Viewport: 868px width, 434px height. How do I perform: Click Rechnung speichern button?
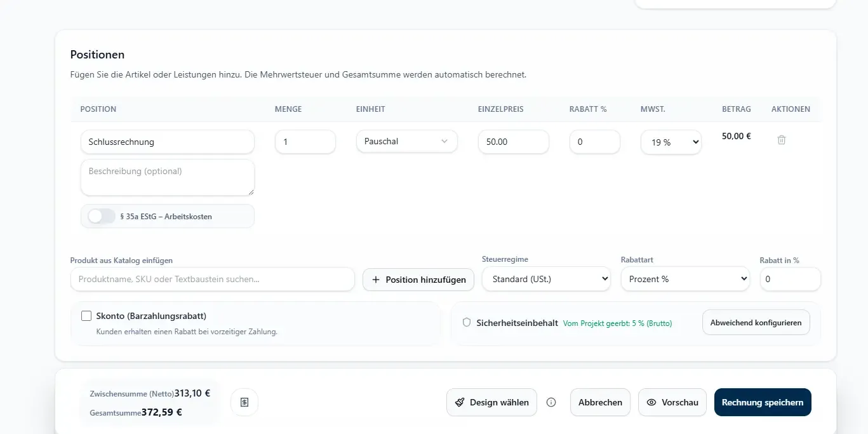coord(763,402)
